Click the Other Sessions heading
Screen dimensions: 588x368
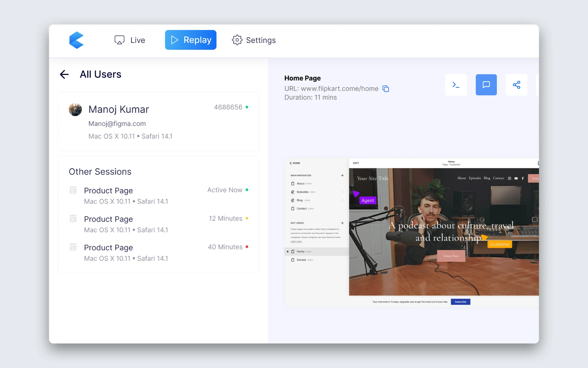point(100,172)
